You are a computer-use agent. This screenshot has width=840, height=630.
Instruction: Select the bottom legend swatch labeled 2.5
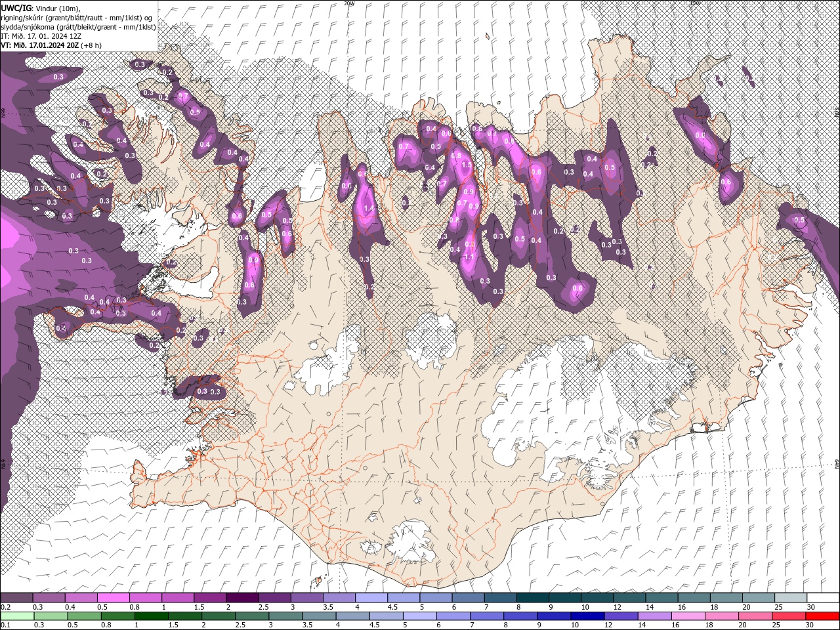(251, 616)
